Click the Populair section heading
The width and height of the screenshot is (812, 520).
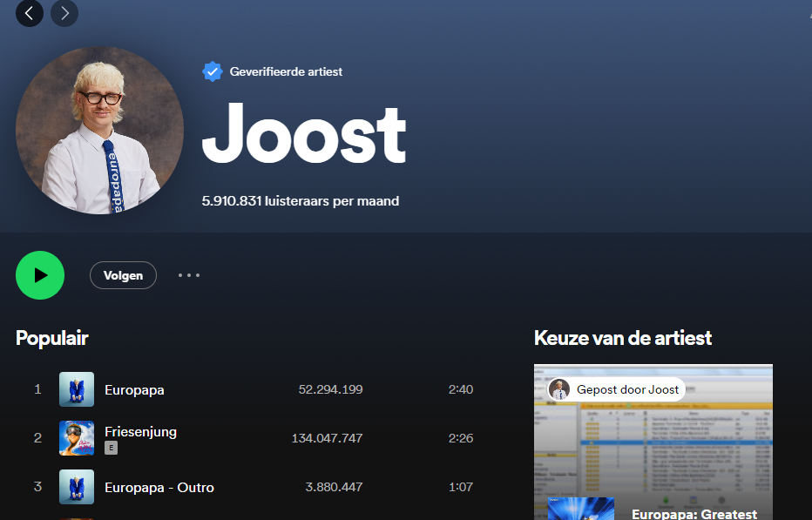(x=51, y=338)
